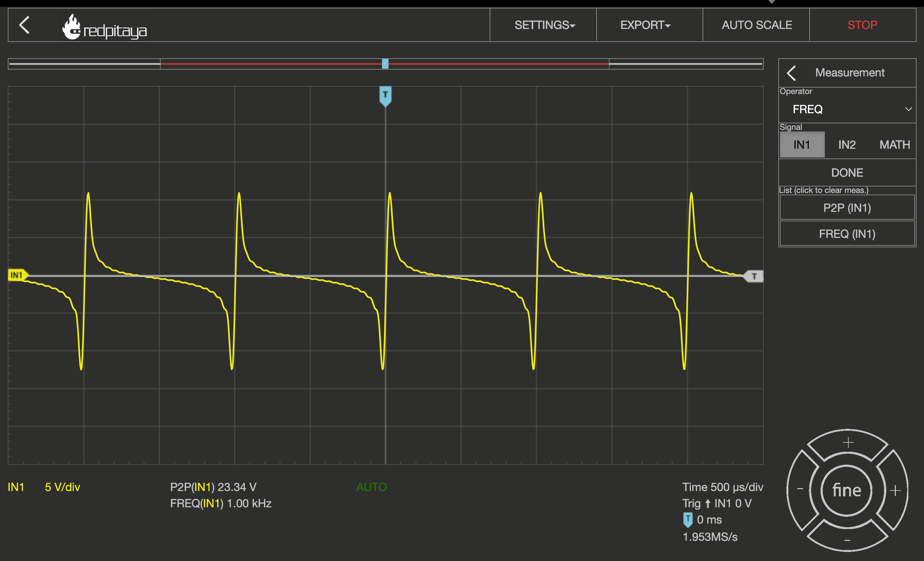
Task: Select IN2 as measurement signal
Action: (847, 144)
